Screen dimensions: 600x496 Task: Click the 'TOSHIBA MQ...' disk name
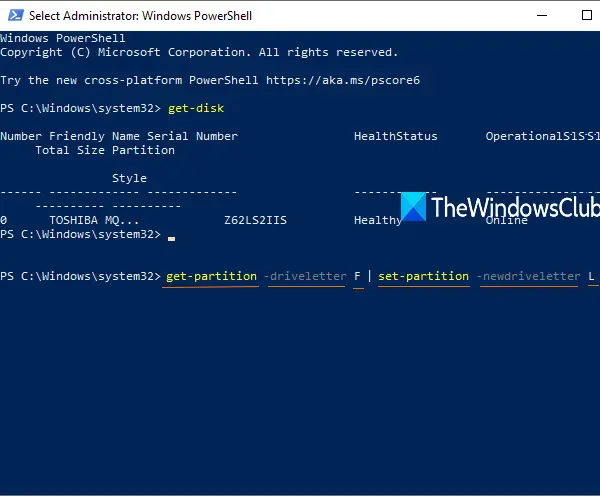pos(94,220)
